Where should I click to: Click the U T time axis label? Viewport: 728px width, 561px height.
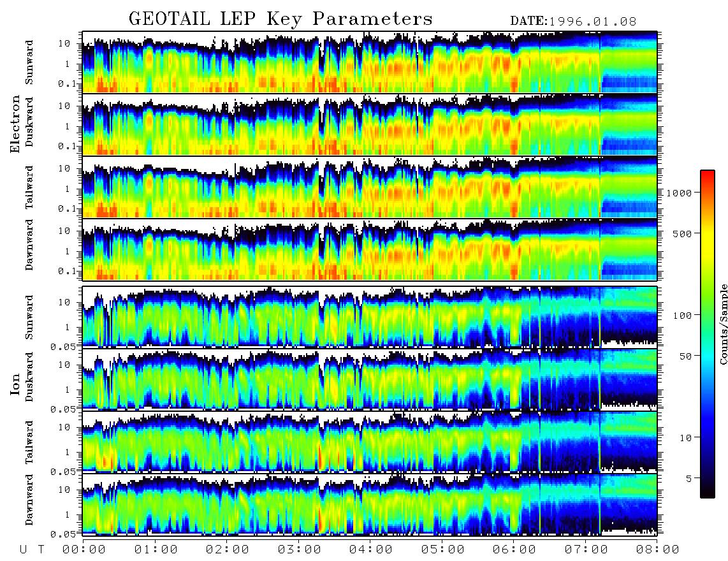(x=32, y=550)
